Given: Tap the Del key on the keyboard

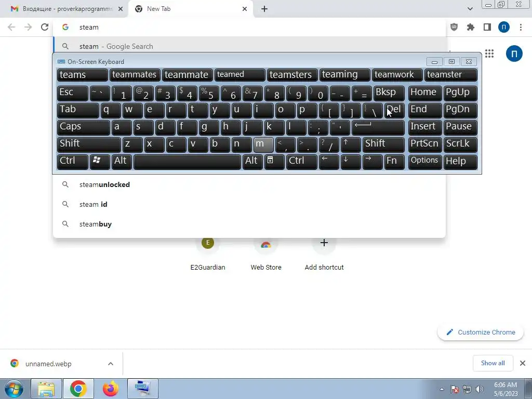Looking at the screenshot, I should click(394, 110).
